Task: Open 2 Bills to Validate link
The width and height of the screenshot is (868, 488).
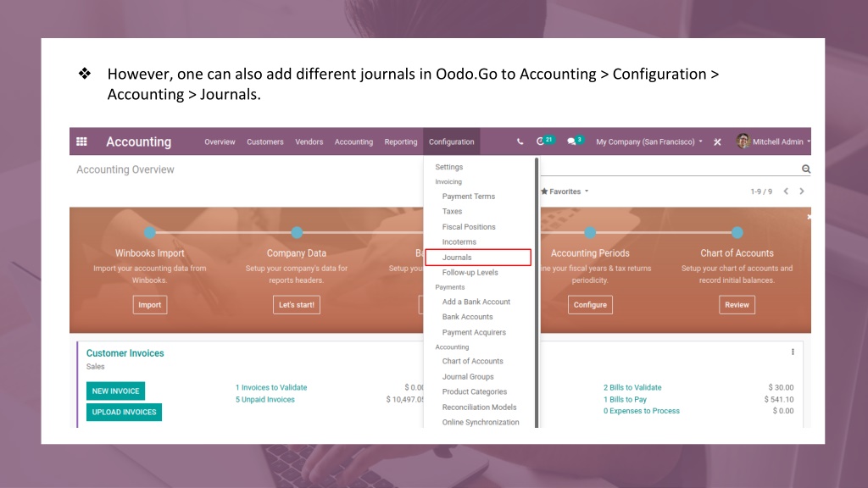Action: pos(632,387)
